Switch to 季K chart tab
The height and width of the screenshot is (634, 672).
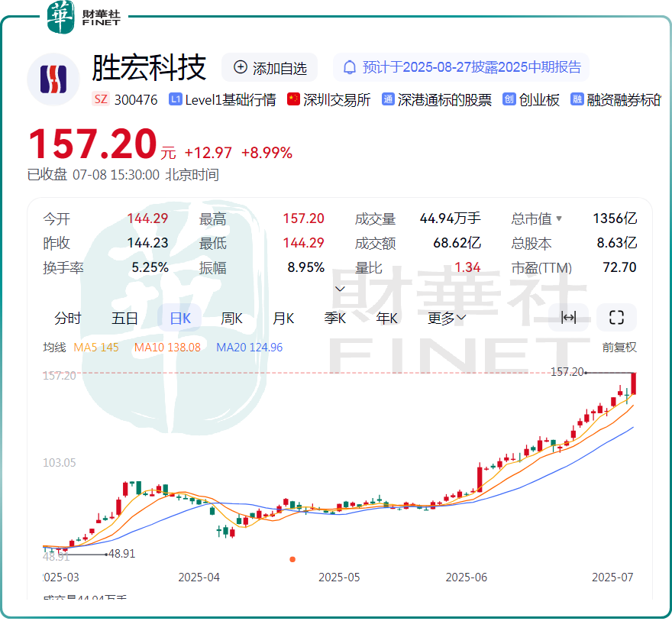(x=335, y=318)
